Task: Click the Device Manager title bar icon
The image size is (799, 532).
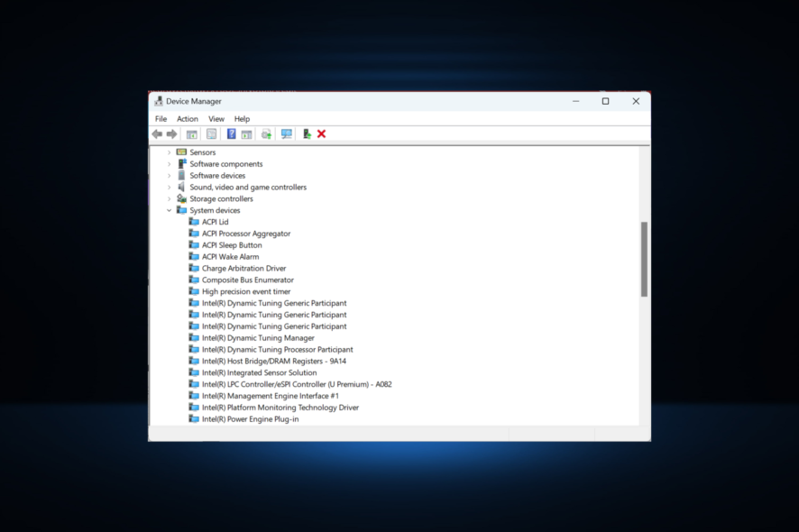Action: 159,101
